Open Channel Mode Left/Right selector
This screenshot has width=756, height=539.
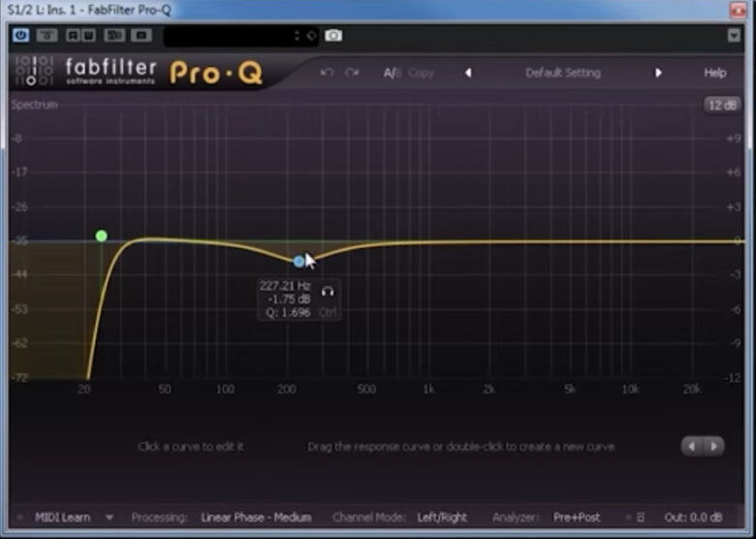click(x=442, y=518)
